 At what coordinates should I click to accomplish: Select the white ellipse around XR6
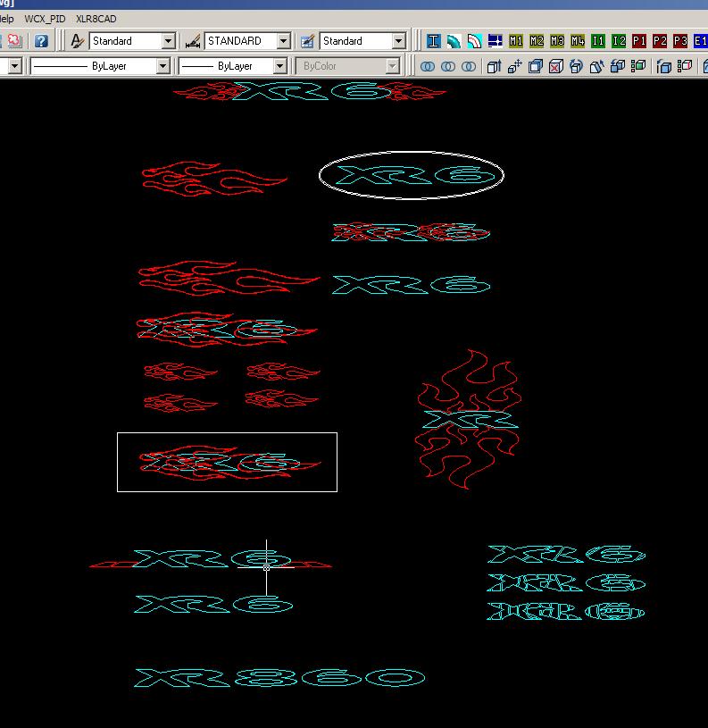[x=411, y=154]
